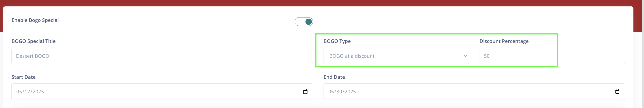Select the month 05 in Start Date
The image size is (644, 108).
coord(19,92)
